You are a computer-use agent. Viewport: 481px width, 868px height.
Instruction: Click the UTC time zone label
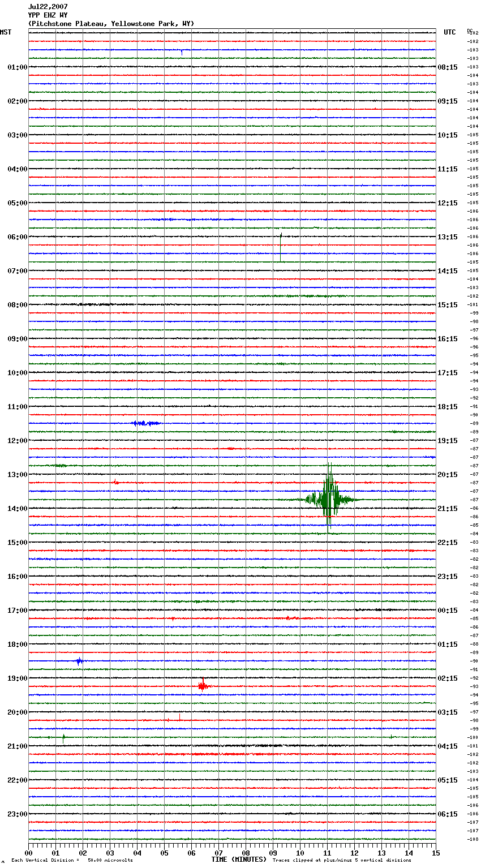tap(450, 32)
